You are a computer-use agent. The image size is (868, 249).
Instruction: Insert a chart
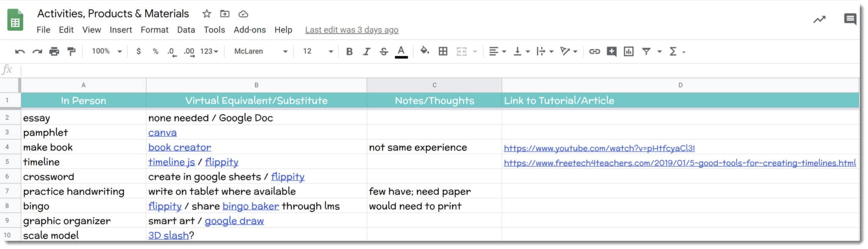pyautogui.click(x=629, y=51)
